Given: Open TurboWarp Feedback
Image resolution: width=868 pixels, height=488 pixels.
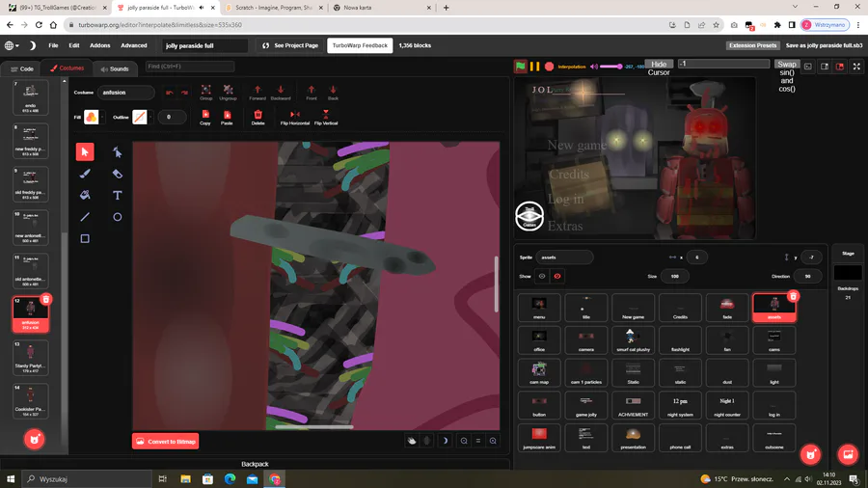Looking at the screenshot, I should click(x=360, y=45).
